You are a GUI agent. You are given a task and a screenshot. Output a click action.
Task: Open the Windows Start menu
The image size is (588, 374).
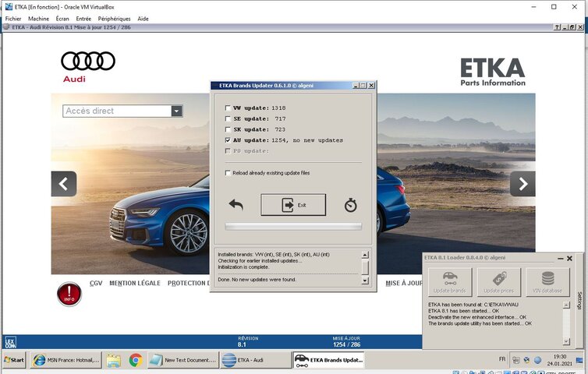coord(14,360)
